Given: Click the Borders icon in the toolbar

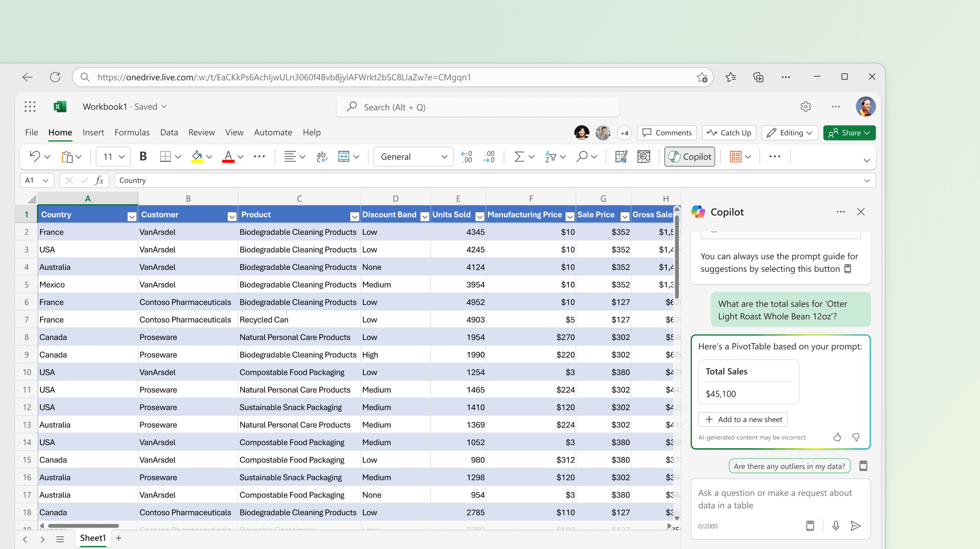Looking at the screenshot, I should coord(164,156).
